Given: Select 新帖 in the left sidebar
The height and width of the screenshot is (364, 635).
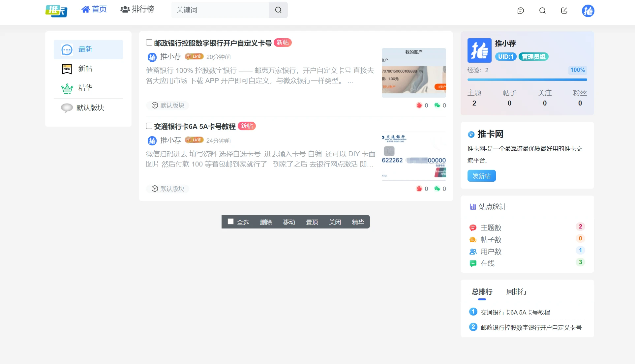Looking at the screenshot, I should (85, 69).
